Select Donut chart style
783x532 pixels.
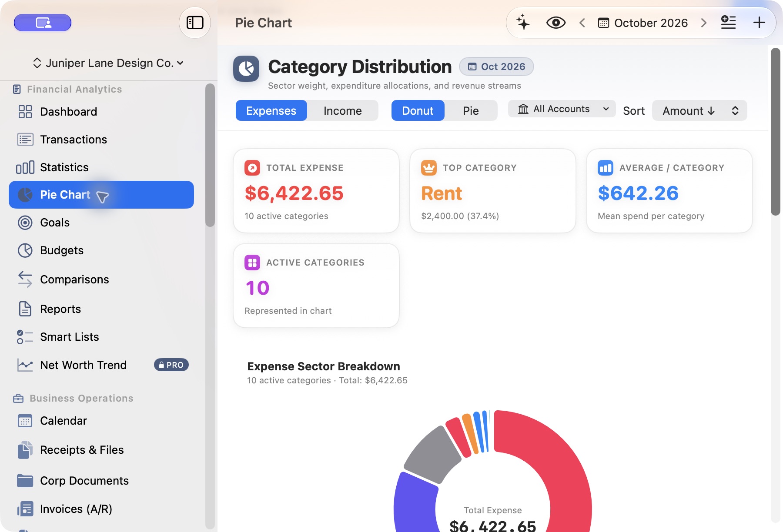click(418, 111)
